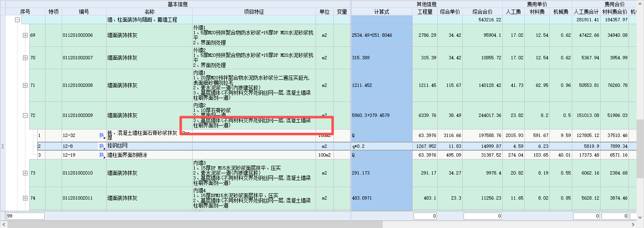This screenshot has height=228, width=644.
Task: Click the 费用单价 group header
Action: coord(537,4)
